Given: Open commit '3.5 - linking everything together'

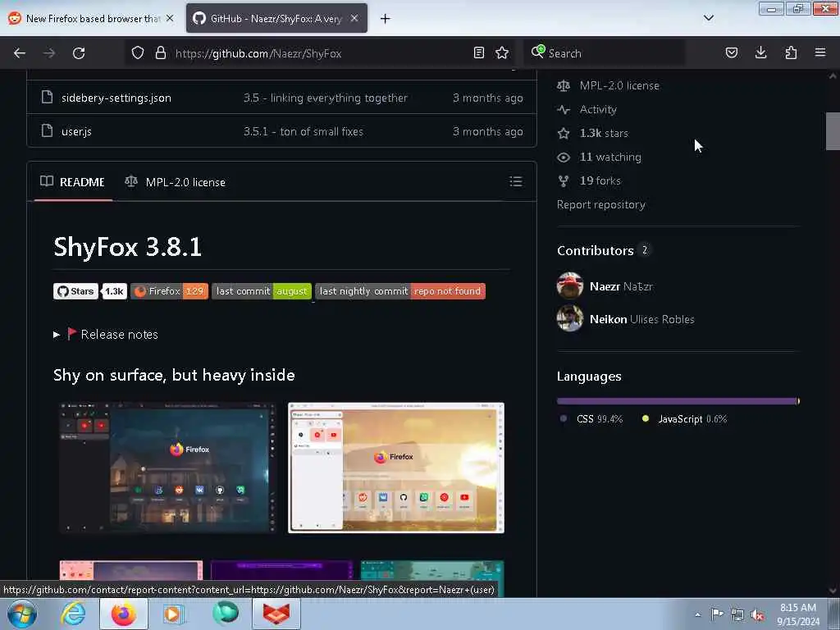Looking at the screenshot, I should pyautogui.click(x=325, y=98).
